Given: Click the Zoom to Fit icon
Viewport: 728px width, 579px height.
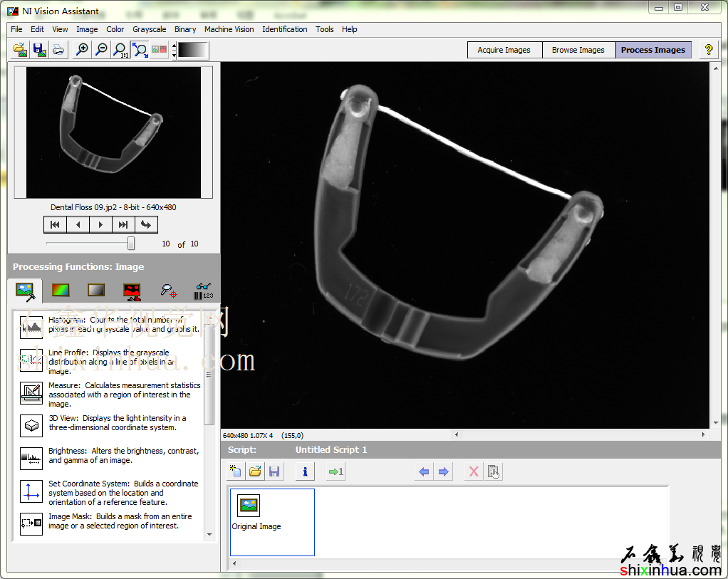Looking at the screenshot, I should click(x=140, y=50).
